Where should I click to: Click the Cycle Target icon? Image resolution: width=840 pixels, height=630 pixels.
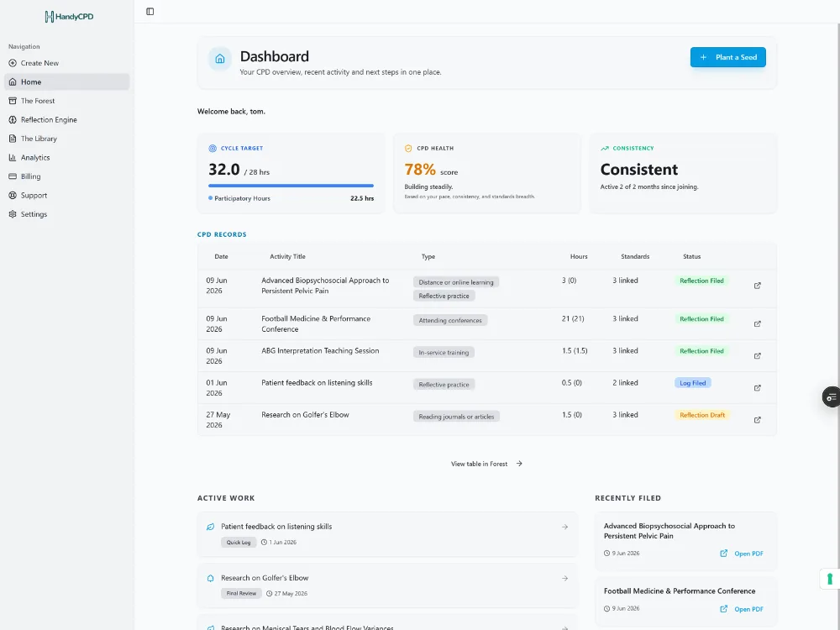(x=213, y=149)
